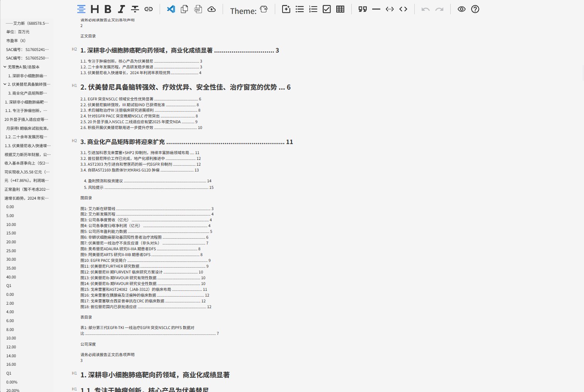Select outline item 根据艾力斯历年财报
This screenshot has width=584, height=392.
click(27, 154)
